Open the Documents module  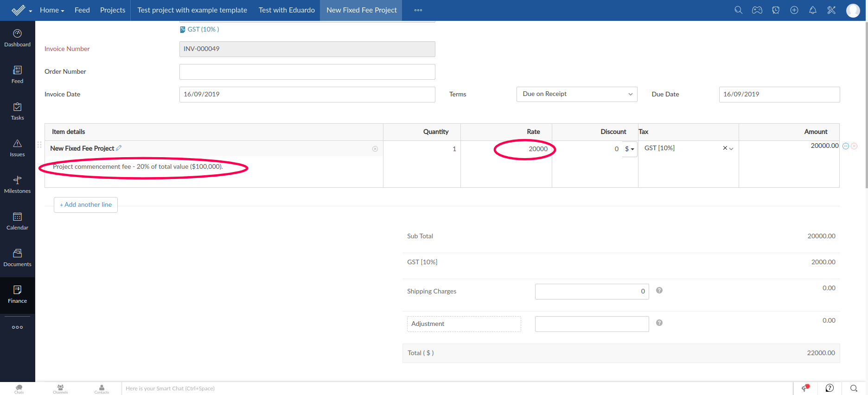(x=17, y=258)
